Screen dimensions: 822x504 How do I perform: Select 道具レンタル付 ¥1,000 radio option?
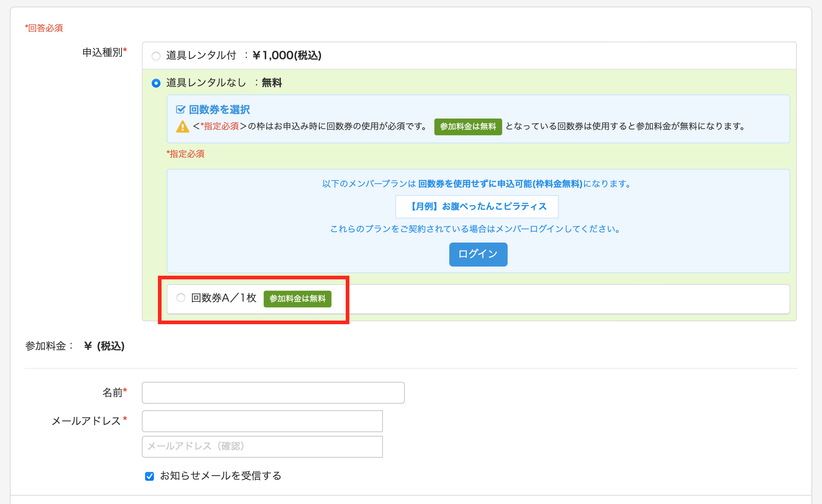click(x=156, y=56)
